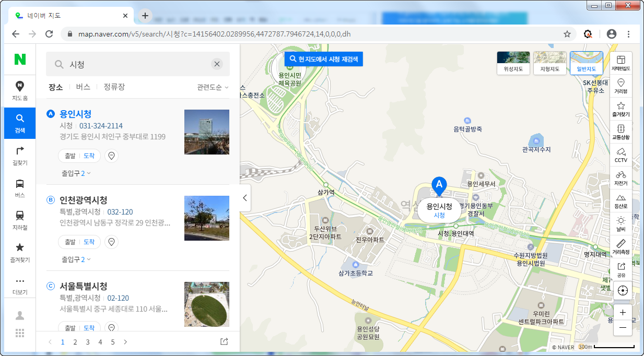The width and height of the screenshot is (644, 356).
Task: Switch to 위성지도 map type
Action: tap(513, 63)
